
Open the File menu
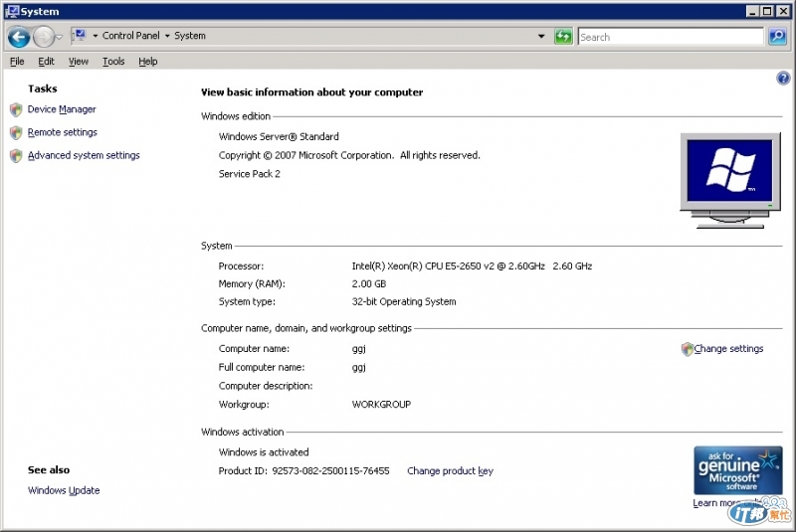(17, 62)
